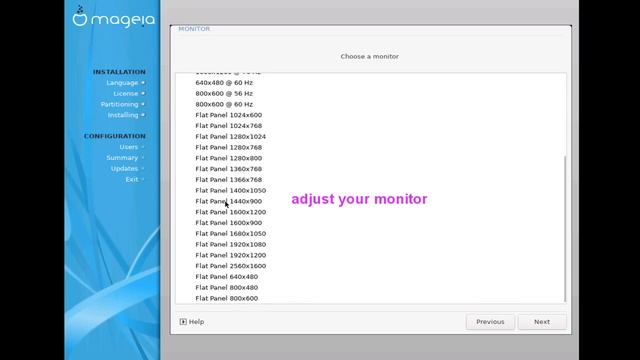Choose Flat Panel 1600x900 monitor
Viewport: 640px width, 360px height.
[229, 223]
